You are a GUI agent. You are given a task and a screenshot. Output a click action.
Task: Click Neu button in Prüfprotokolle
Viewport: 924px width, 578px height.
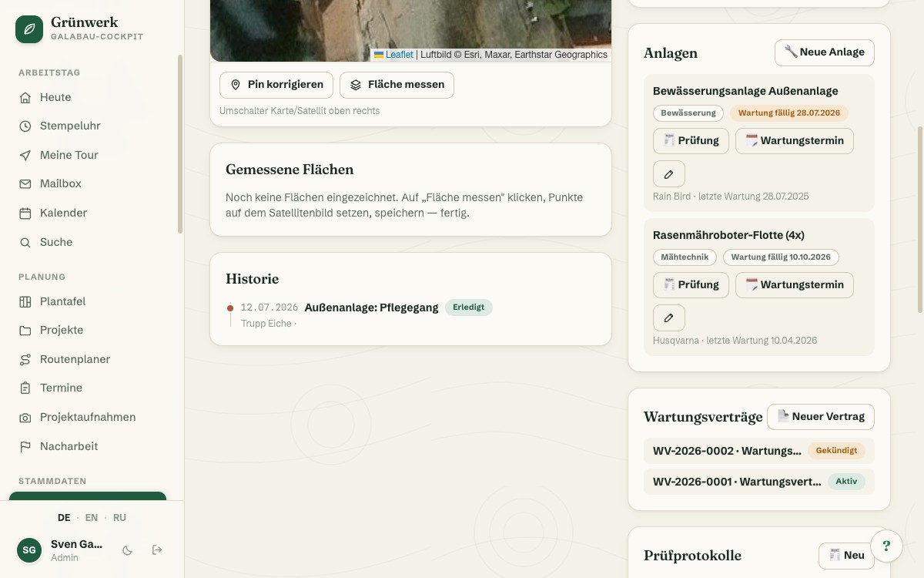[x=846, y=556]
